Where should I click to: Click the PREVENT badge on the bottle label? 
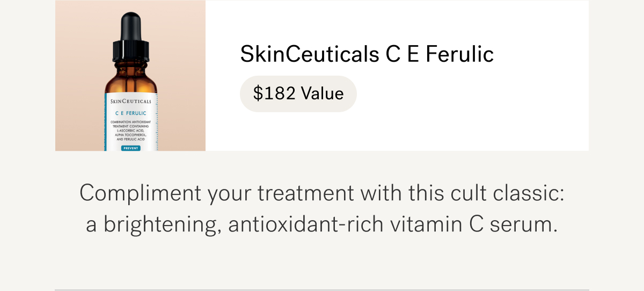coord(130,148)
